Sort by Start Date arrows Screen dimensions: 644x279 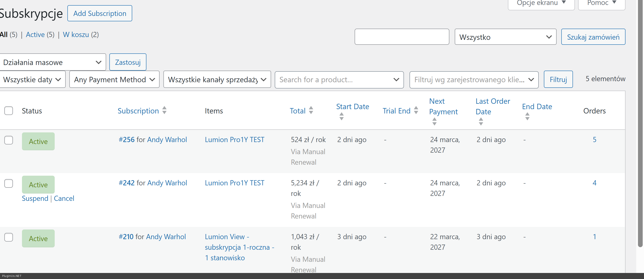tap(341, 116)
